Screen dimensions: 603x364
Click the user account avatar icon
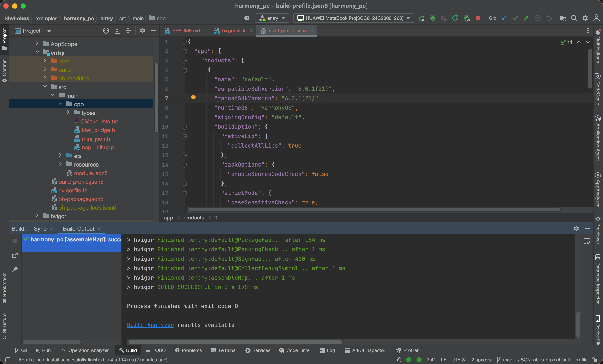(596, 18)
